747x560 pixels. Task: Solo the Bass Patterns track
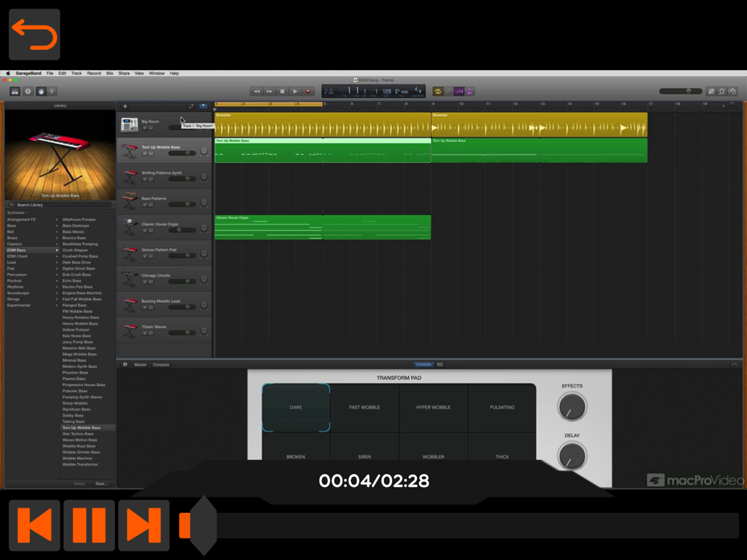point(151,205)
